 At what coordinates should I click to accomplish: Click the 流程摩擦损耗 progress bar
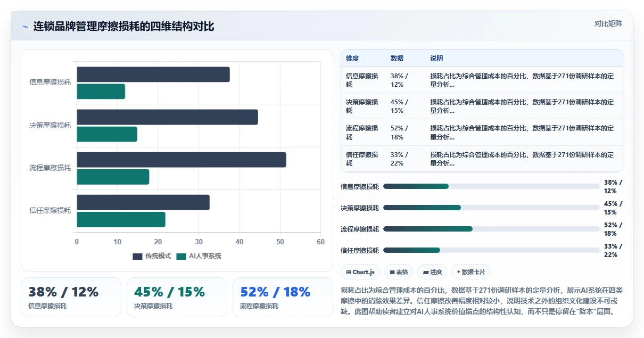[491, 229]
